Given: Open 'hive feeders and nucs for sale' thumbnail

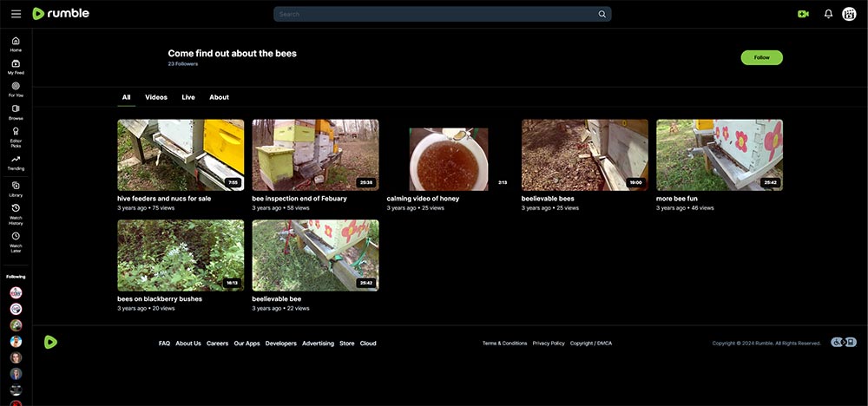Looking at the screenshot, I should pos(181,155).
